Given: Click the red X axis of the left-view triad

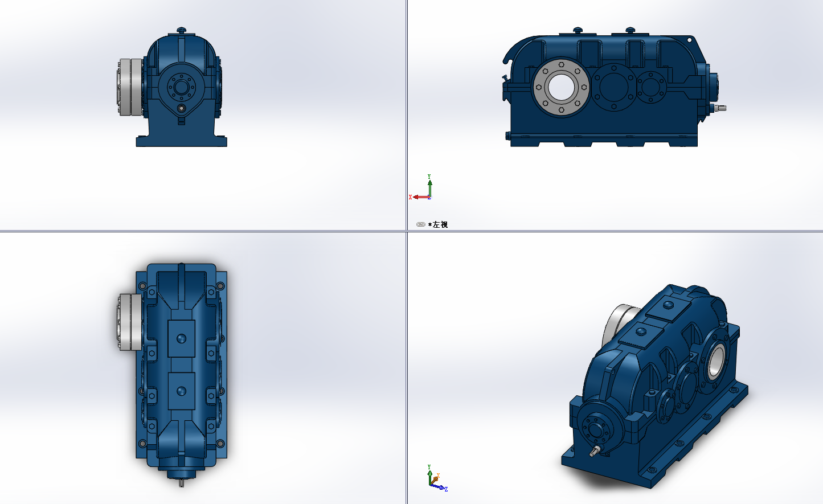Looking at the screenshot, I should pyautogui.click(x=420, y=197).
